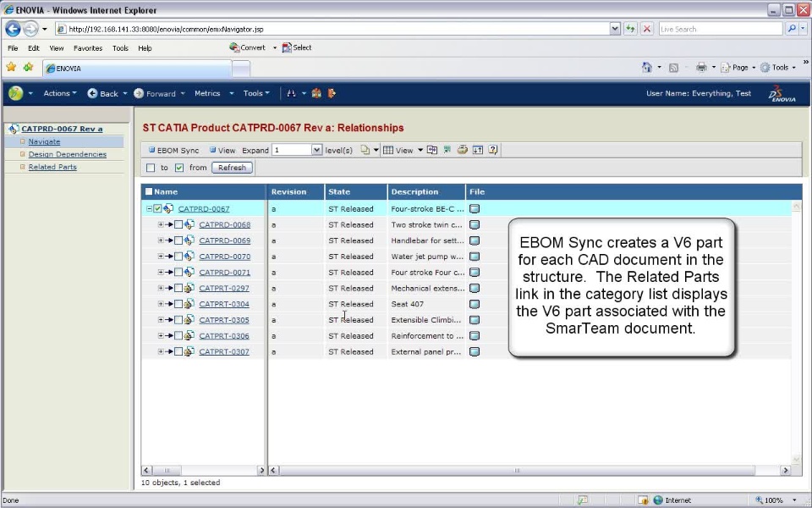Open the CATPRT-0307 link
The width and height of the screenshot is (812, 508).
point(224,351)
